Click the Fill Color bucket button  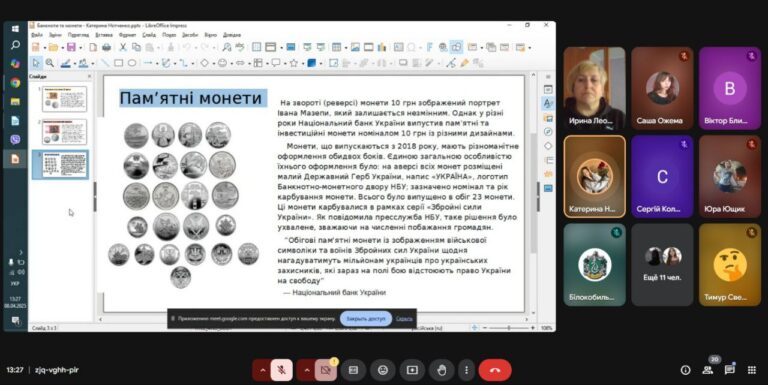coord(83,63)
